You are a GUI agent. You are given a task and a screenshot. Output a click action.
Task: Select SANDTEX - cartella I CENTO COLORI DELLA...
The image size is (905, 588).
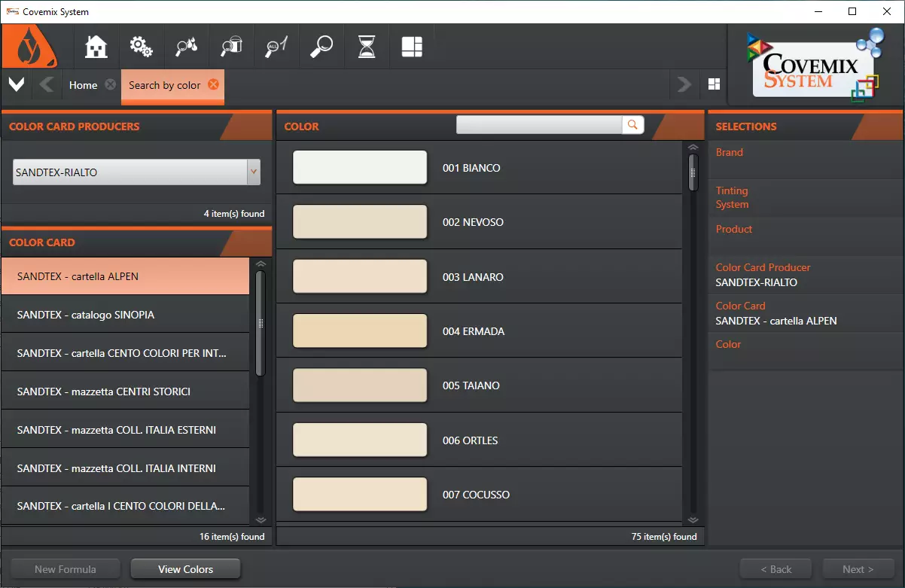[125, 506]
